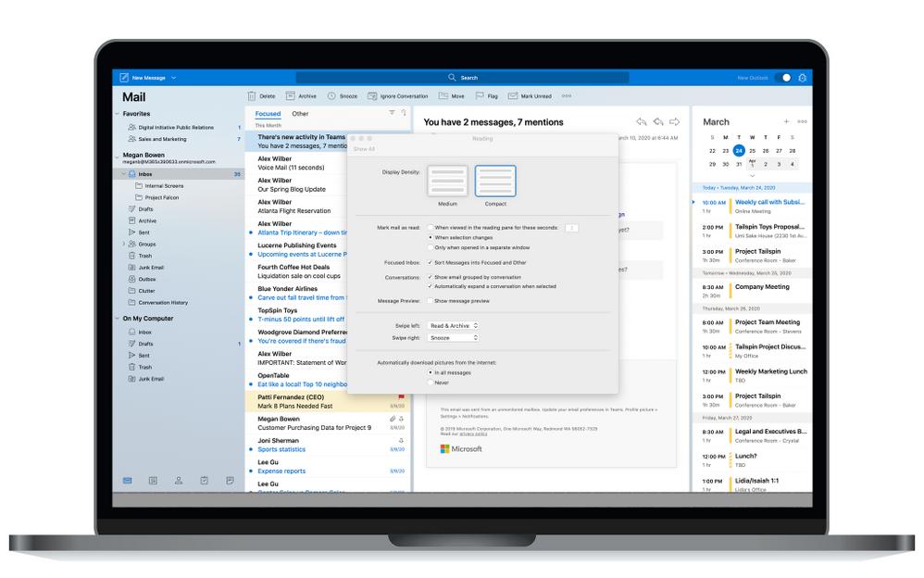The width and height of the screenshot is (924, 578).
Task: Click Show All in the Reading preferences window
Action: point(364,149)
